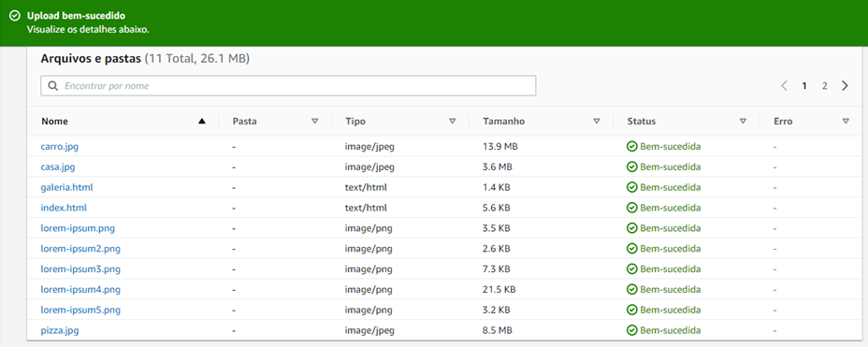Open the casa.jpg file link
Screen dimensions: 868x347
(x=58, y=167)
